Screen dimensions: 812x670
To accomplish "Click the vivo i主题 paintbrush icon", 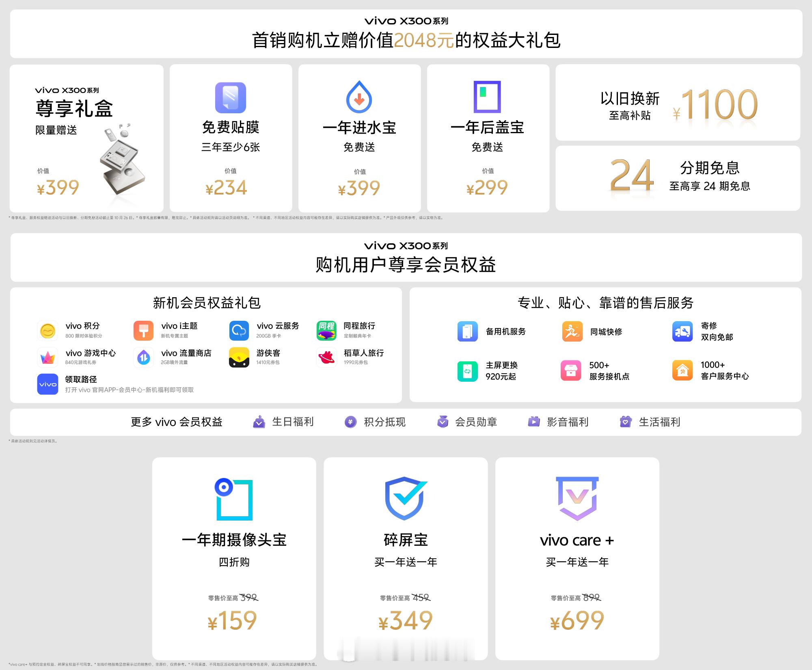I will coord(143,331).
